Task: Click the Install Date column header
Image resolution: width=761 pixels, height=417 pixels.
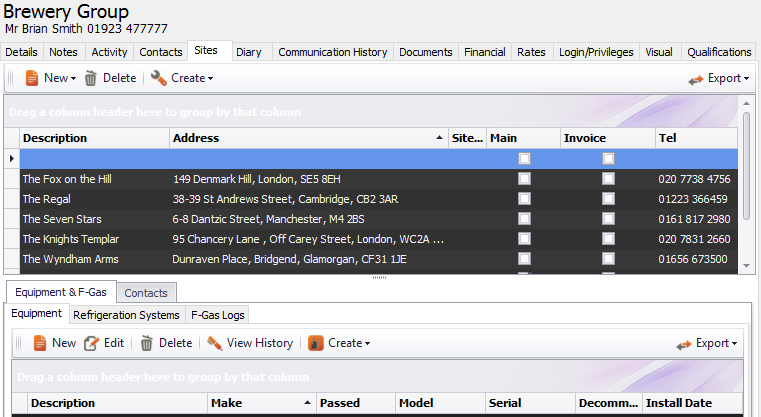Action: pos(692,403)
